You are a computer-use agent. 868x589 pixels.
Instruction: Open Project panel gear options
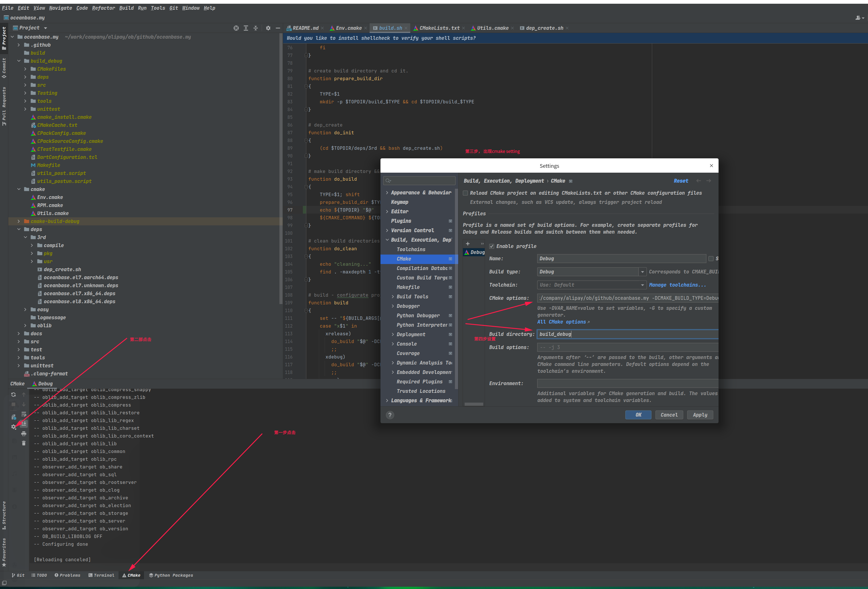pyautogui.click(x=268, y=28)
